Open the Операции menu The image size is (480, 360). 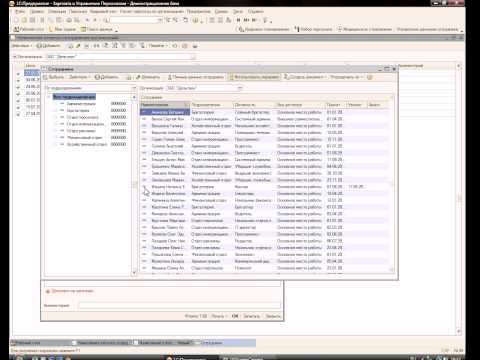57,11
